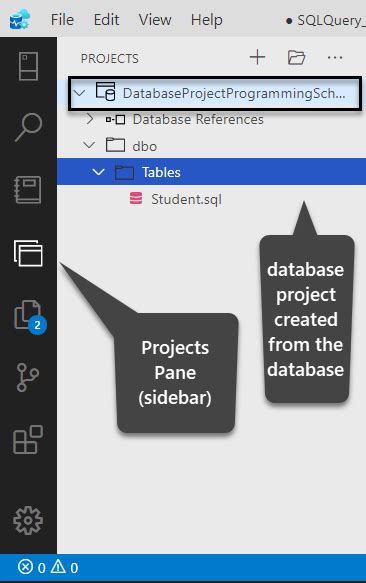Open the Manage gear icon
Screen dimensions: 366x583
tap(28, 520)
